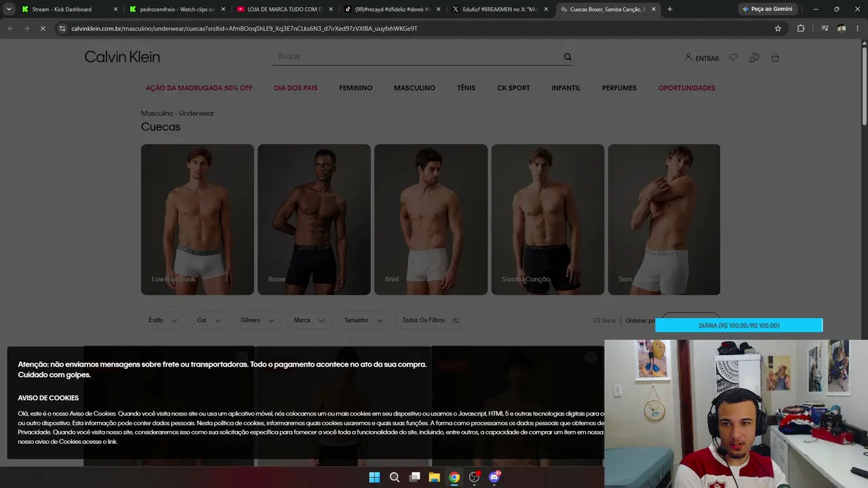Screen dimensions: 868x488
Task: Open Chrome tab search dropdown arrow
Action: (9, 9)
